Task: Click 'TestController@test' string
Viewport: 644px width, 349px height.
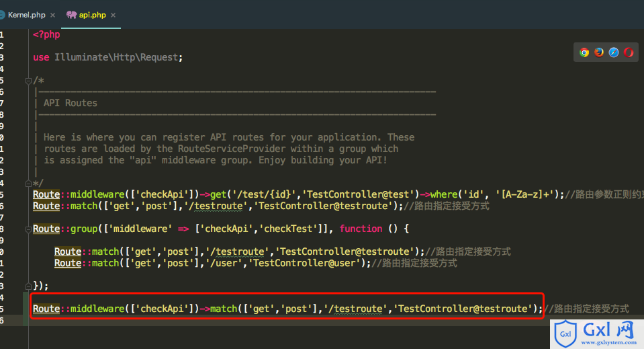Action: 358,194
